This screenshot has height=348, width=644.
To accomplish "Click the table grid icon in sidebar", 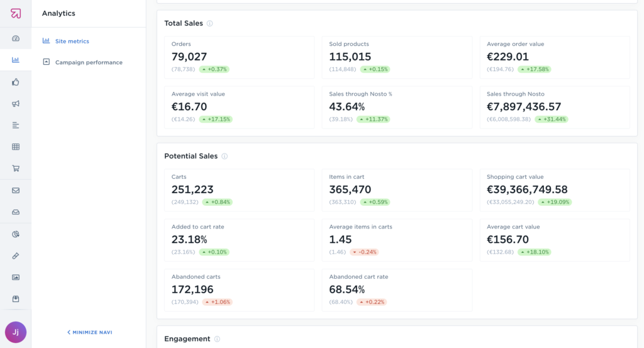I will (16, 147).
